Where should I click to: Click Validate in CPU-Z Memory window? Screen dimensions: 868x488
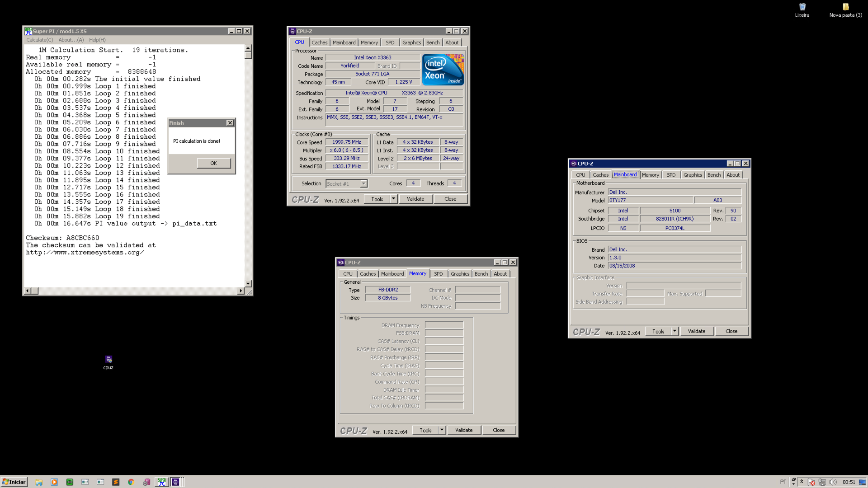pos(464,431)
